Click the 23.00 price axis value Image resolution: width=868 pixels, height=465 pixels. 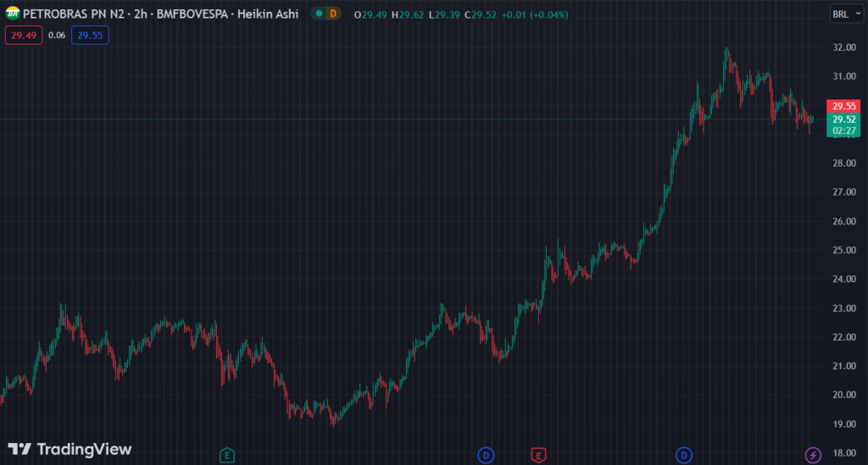point(844,308)
